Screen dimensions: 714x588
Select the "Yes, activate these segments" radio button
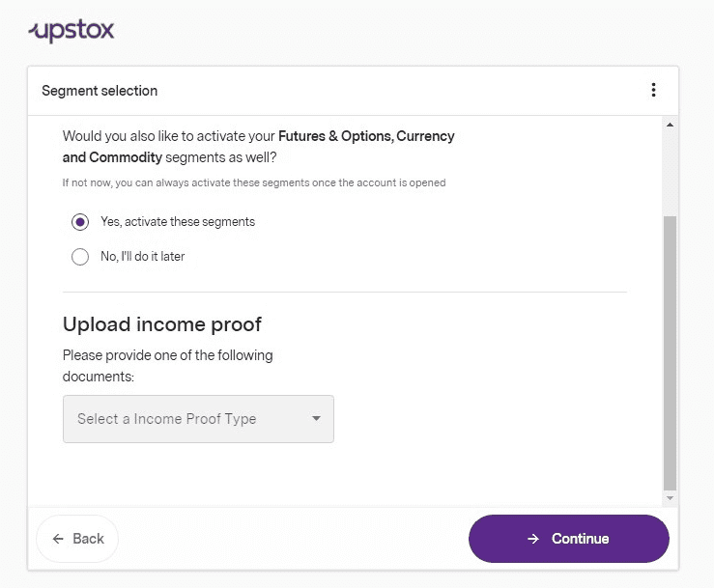(x=80, y=222)
